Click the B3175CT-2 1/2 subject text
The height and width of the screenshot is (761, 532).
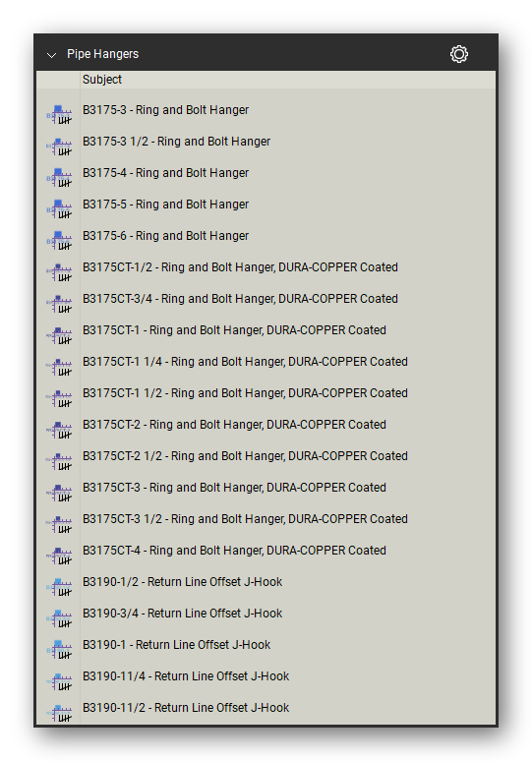[245, 456]
